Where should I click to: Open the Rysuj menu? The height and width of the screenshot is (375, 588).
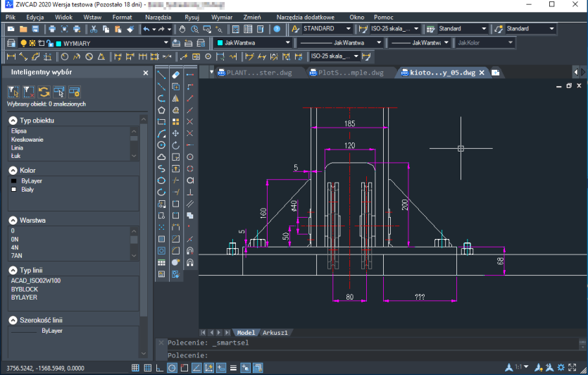point(192,17)
